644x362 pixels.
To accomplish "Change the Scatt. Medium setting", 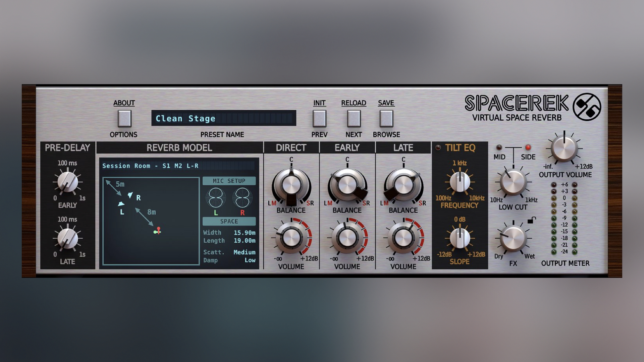I will click(245, 252).
